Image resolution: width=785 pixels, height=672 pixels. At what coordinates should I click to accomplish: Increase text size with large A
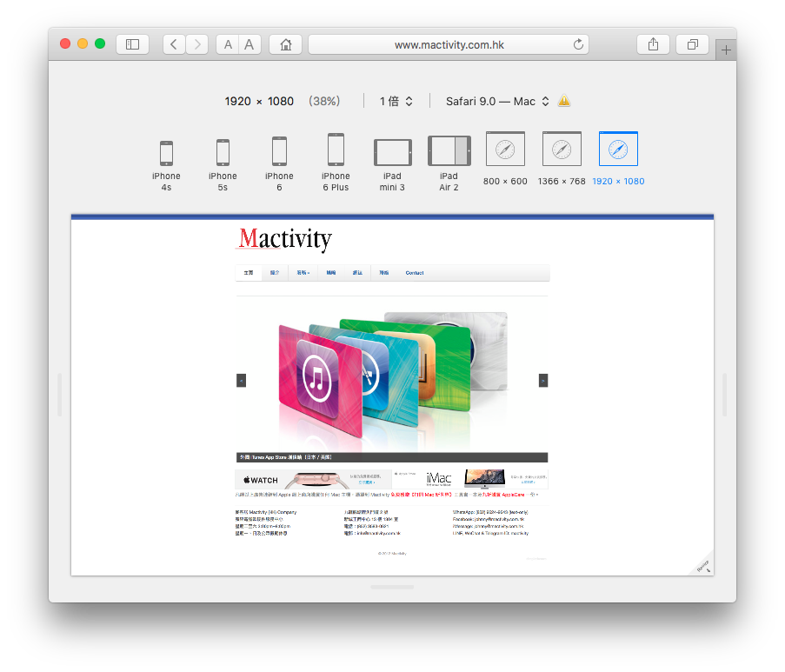[249, 44]
